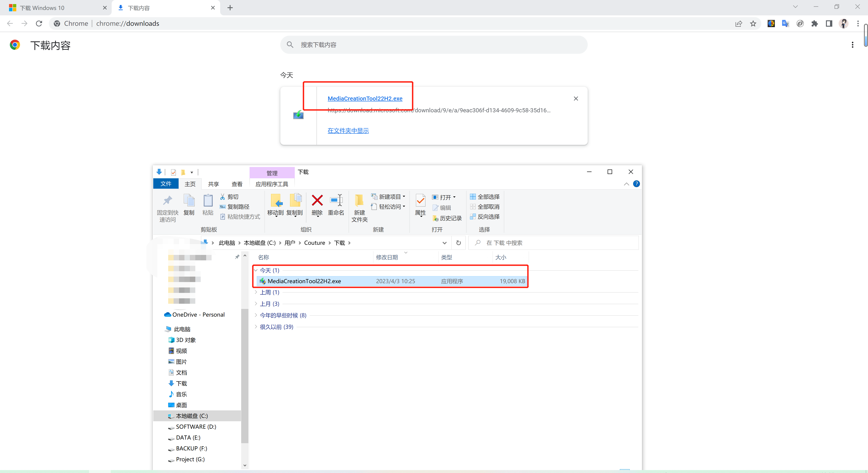Click Select none option

coord(485,207)
